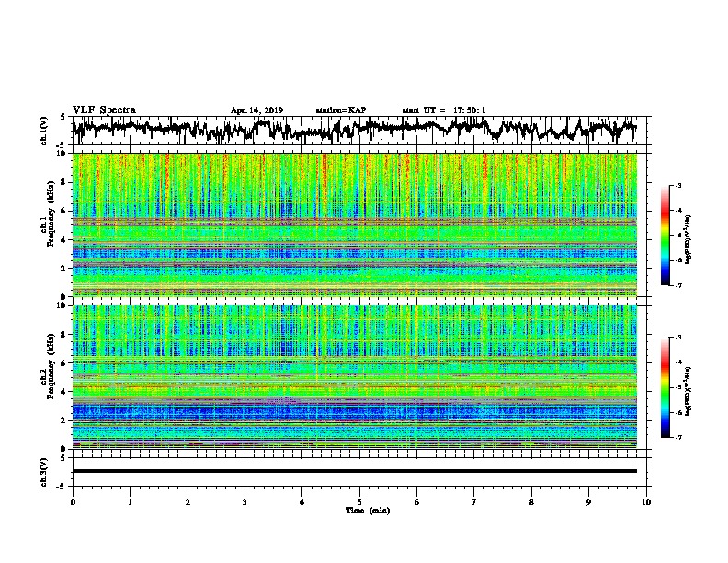
Task: Click the ch.1 colorbar log(PSD) unit label
Action: click(688, 240)
